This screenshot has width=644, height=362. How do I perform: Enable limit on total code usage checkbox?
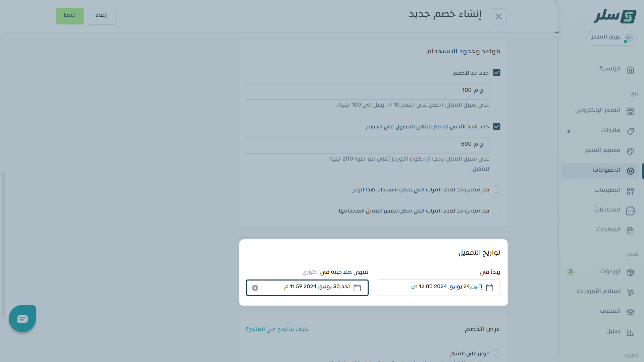coord(497,189)
